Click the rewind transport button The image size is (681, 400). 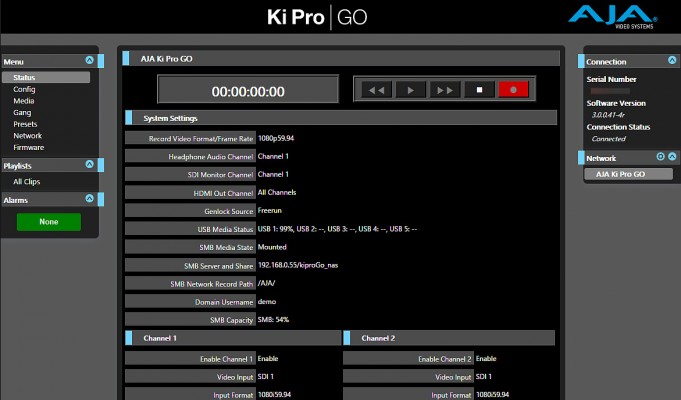coord(377,90)
